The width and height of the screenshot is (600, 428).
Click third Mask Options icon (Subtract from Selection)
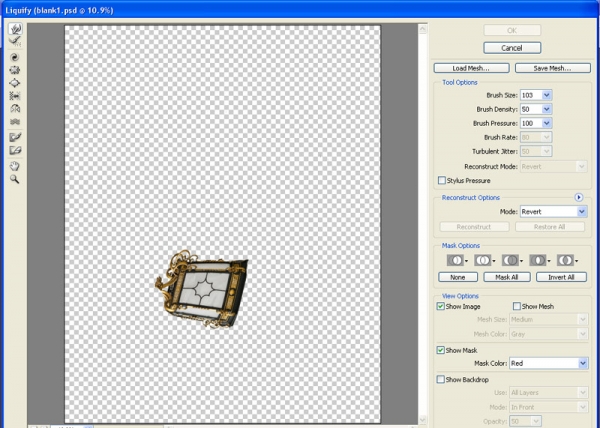tap(510, 260)
